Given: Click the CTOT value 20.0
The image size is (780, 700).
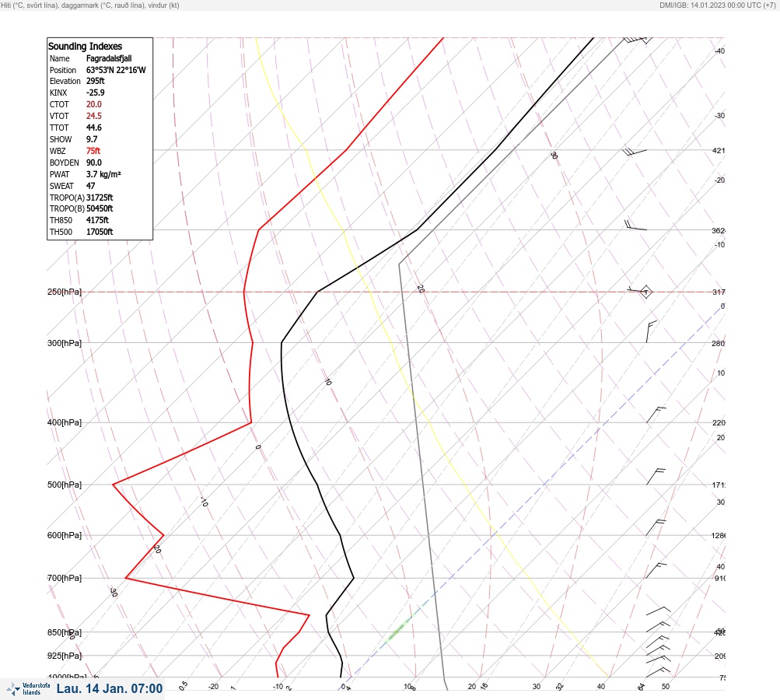Looking at the screenshot, I should point(94,104).
